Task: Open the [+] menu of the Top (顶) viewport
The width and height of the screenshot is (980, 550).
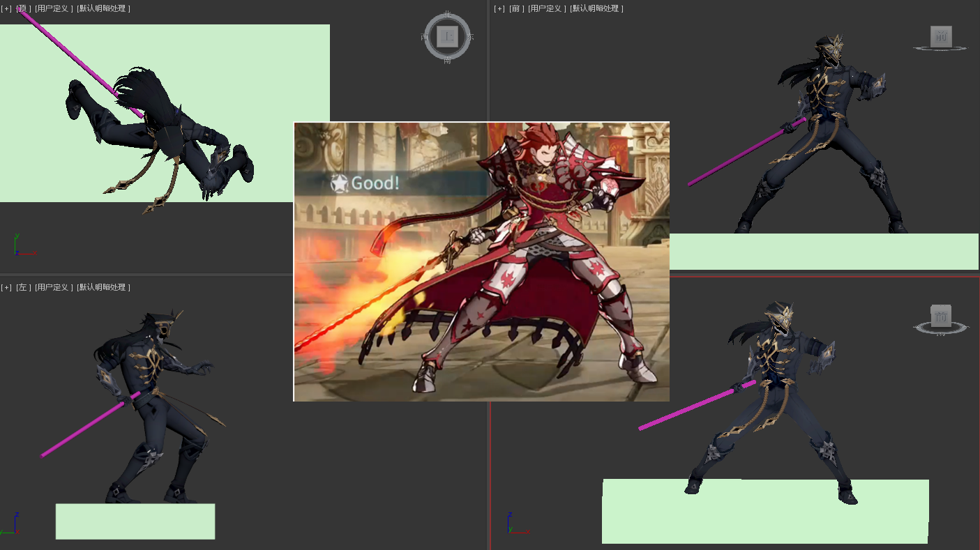Action: [6, 8]
